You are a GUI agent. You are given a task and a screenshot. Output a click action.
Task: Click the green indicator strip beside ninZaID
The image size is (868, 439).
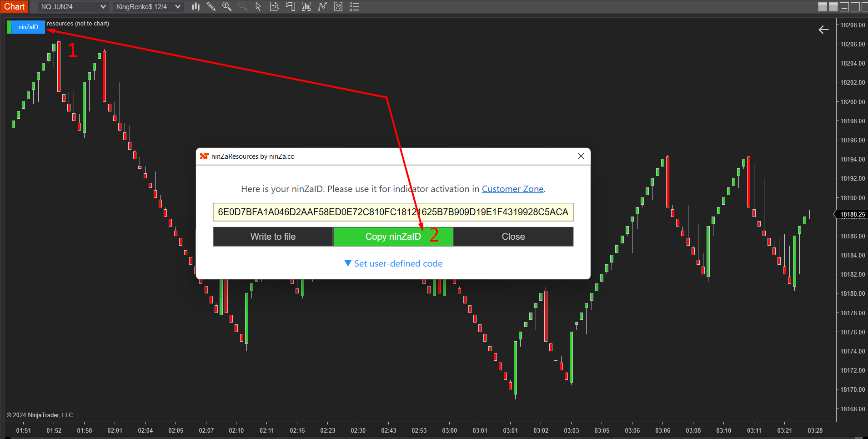pos(9,27)
